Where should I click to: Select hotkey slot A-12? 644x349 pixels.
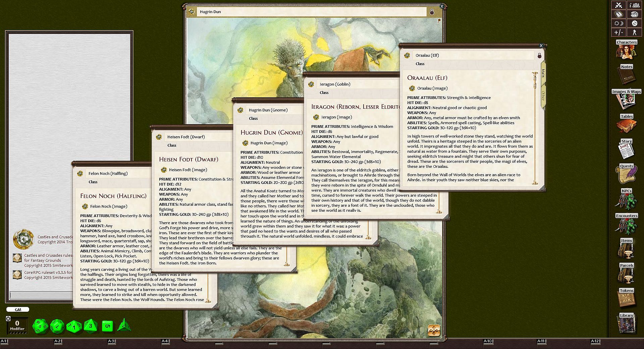[595, 341]
